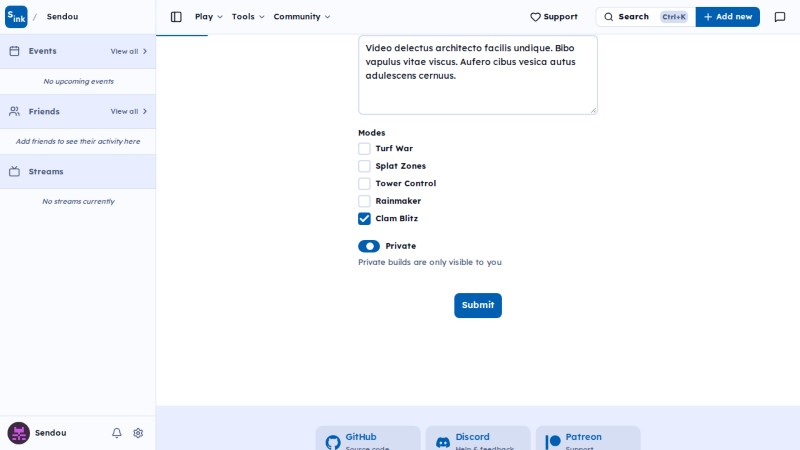This screenshot has width=800, height=450.
Task: Click View all for Friends
Action: click(x=129, y=111)
